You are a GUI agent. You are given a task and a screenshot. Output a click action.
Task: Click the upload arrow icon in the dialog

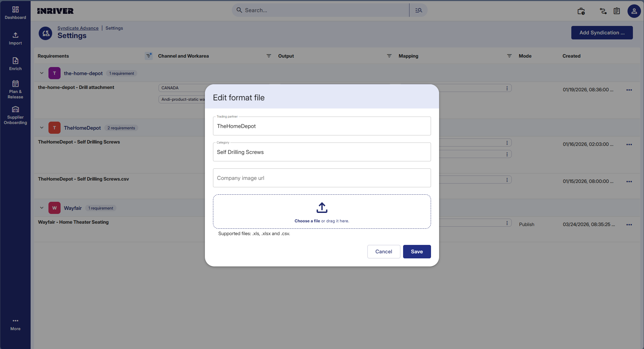pos(322,208)
